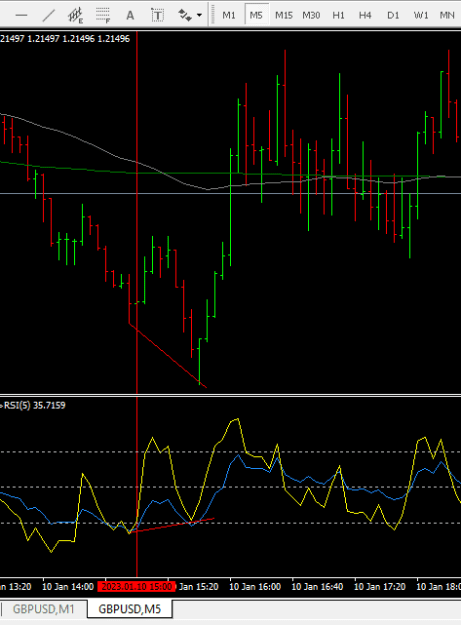Click the OHLC price readout above chart
Screen dimensions: 461x625
point(65,39)
